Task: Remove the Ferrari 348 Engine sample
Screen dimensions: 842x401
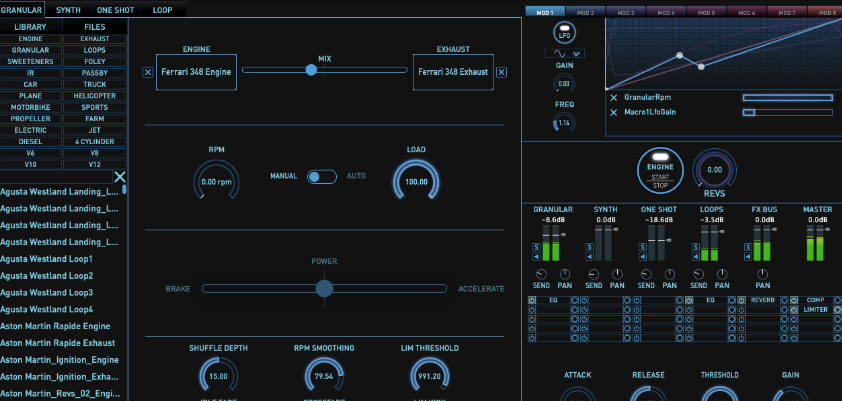Action: (148, 72)
